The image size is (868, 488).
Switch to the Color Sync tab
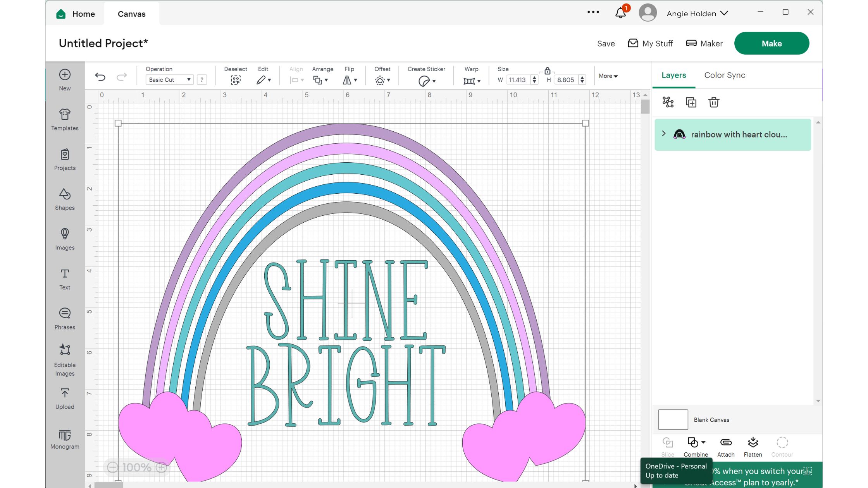(x=724, y=75)
